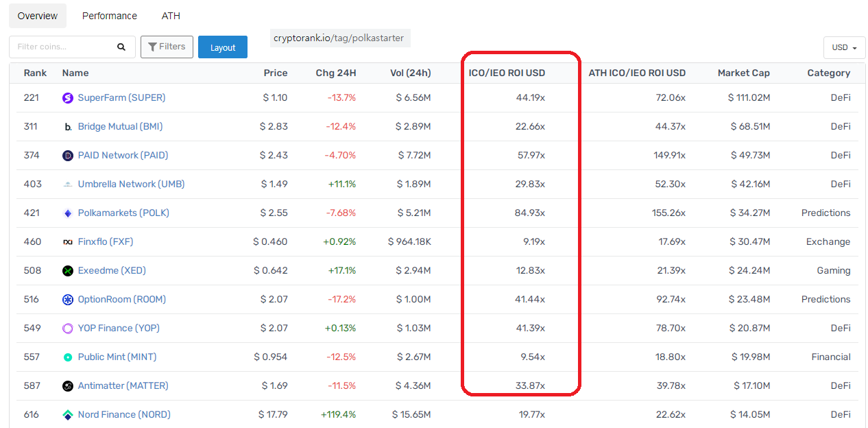The image size is (868, 428).
Task: Sort the table by Market Cap header
Action: click(743, 73)
